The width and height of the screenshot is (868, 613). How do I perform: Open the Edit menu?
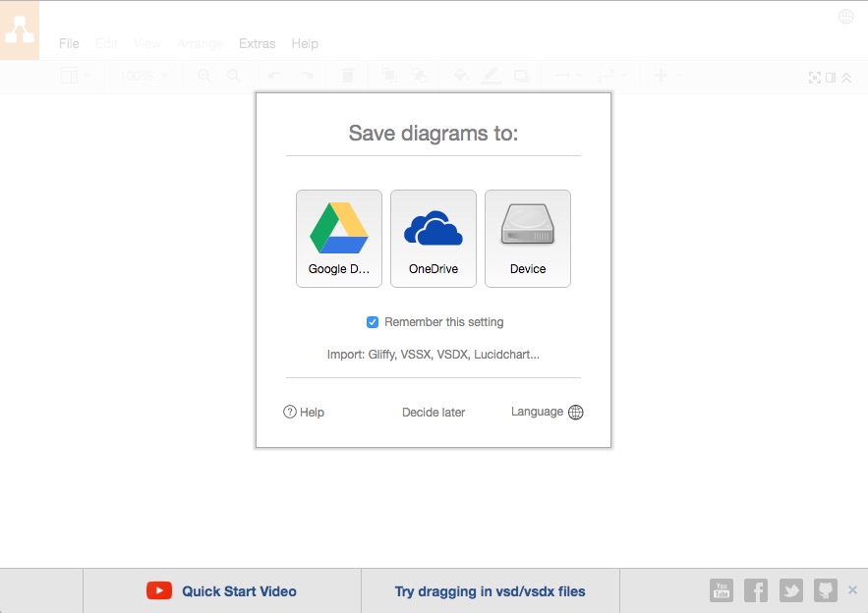(x=106, y=43)
